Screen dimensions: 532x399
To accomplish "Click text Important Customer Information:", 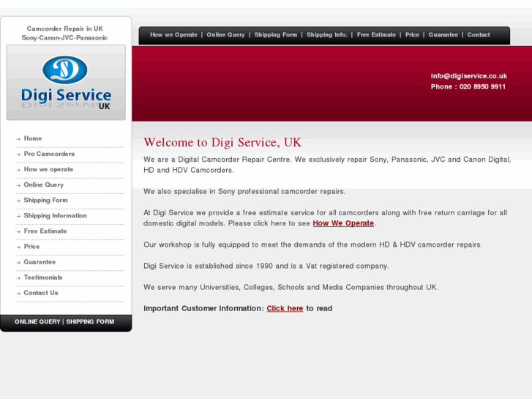I will click(x=203, y=309).
